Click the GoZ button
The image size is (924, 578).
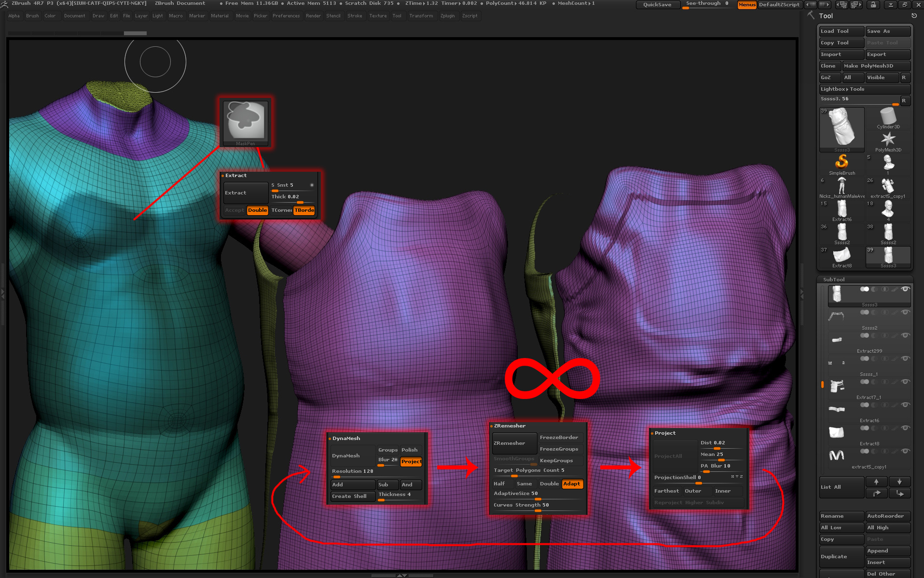(830, 78)
